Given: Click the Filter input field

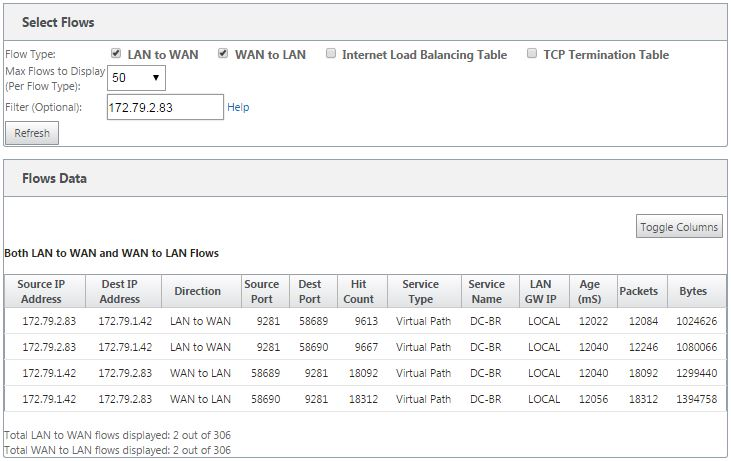Looking at the screenshot, I should [165, 107].
